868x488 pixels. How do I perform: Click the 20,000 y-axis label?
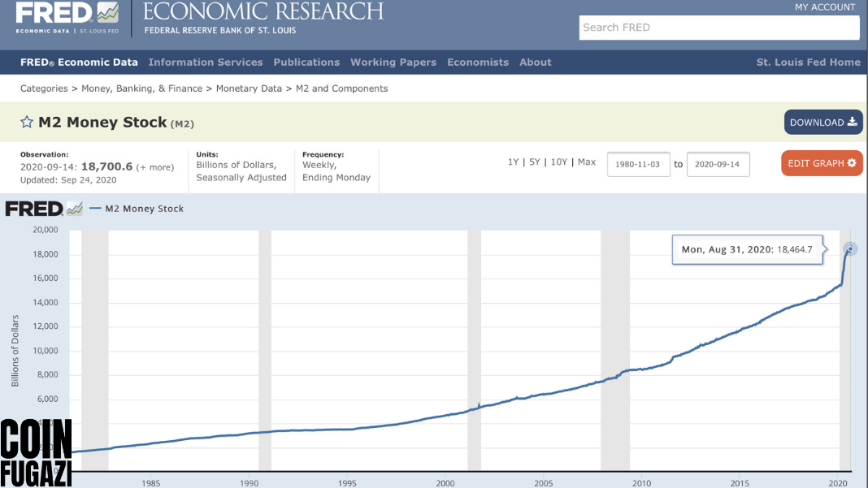[46, 230]
